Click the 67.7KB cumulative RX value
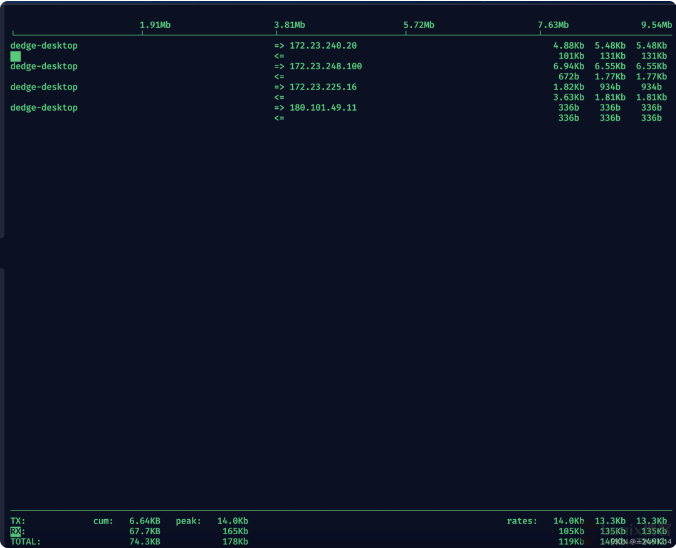The width and height of the screenshot is (676, 548). point(145,531)
